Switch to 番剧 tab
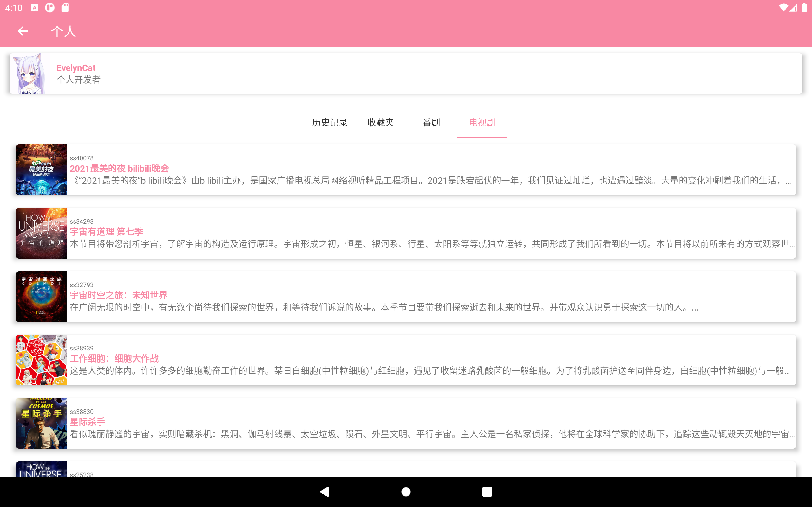This screenshot has width=812, height=507. pos(431,123)
